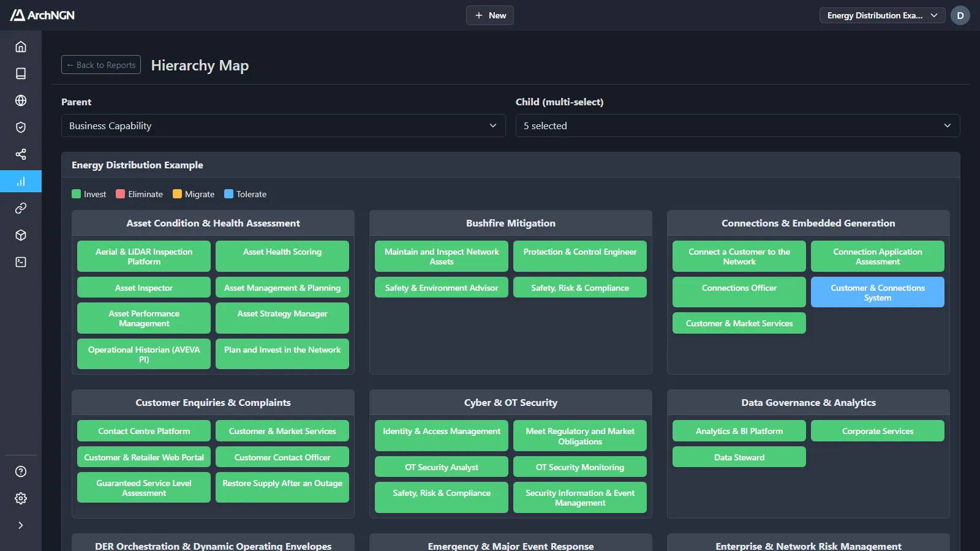Select the Analytics & BI Platform tile

point(739,431)
